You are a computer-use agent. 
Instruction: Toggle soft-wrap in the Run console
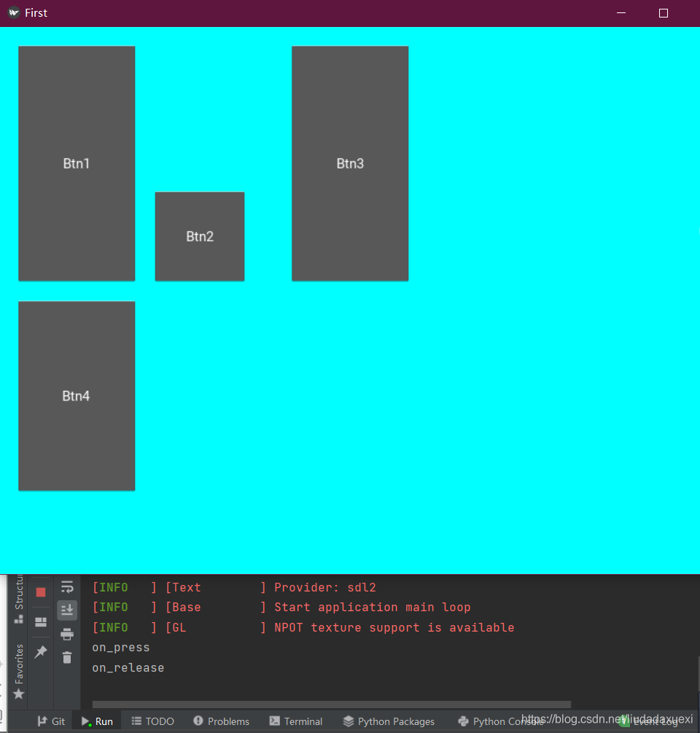tap(67, 587)
